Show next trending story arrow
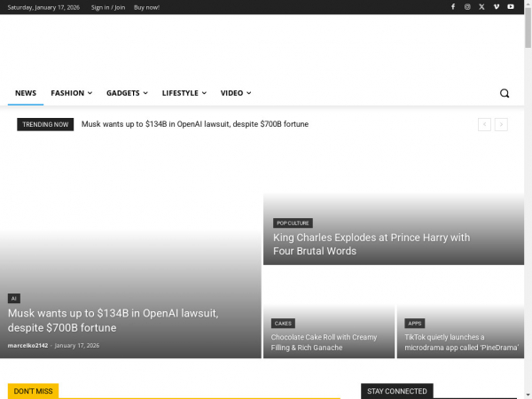Viewport: 532px width, 399px height. [501, 125]
